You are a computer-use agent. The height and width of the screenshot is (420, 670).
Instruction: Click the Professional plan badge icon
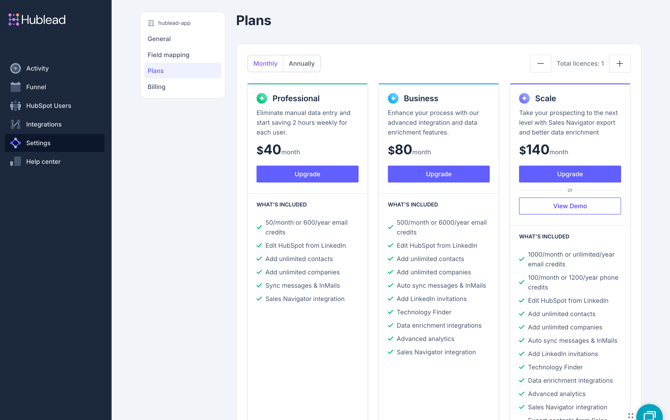tap(262, 98)
